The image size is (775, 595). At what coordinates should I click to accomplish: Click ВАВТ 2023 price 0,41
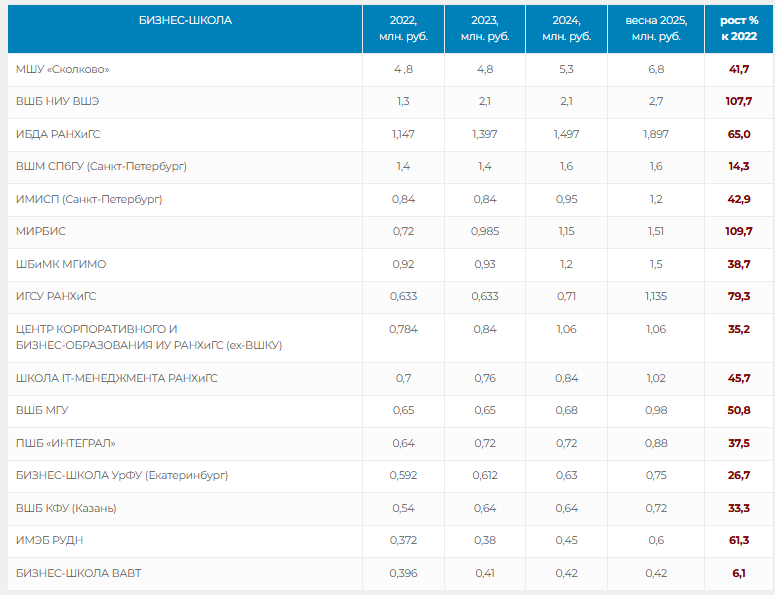(485, 573)
